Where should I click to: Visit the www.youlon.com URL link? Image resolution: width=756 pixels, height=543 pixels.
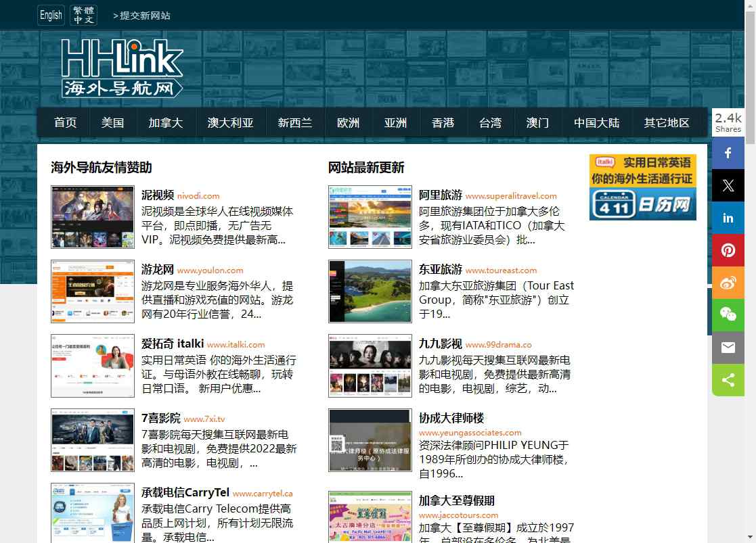tap(210, 270)
